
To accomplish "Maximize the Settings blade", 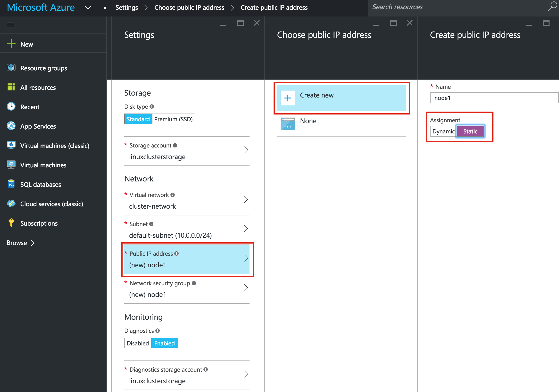I will [240, 23].
